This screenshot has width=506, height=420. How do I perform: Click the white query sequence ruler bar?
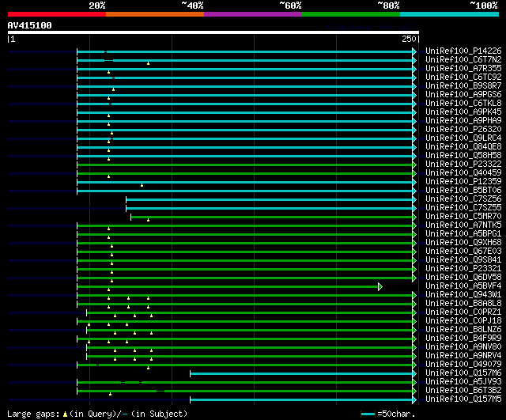213,32
